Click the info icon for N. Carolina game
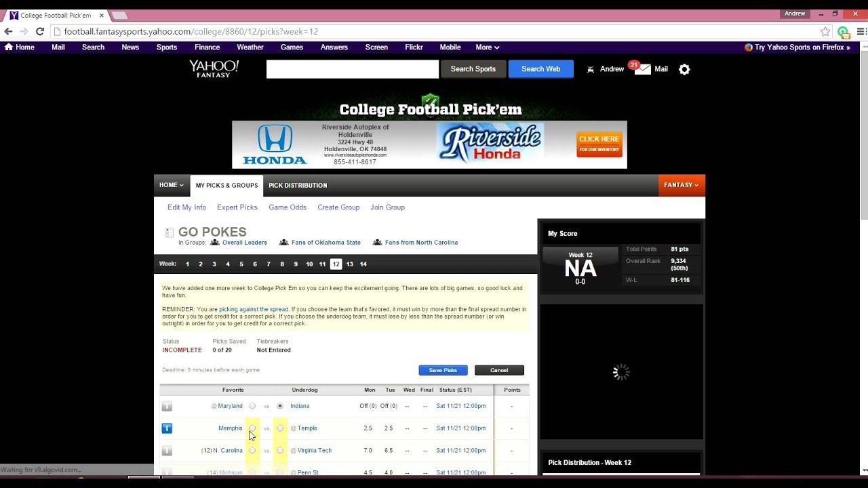This screenshot has width=868, height=488. pyautogui.click(x=167, y=451)
